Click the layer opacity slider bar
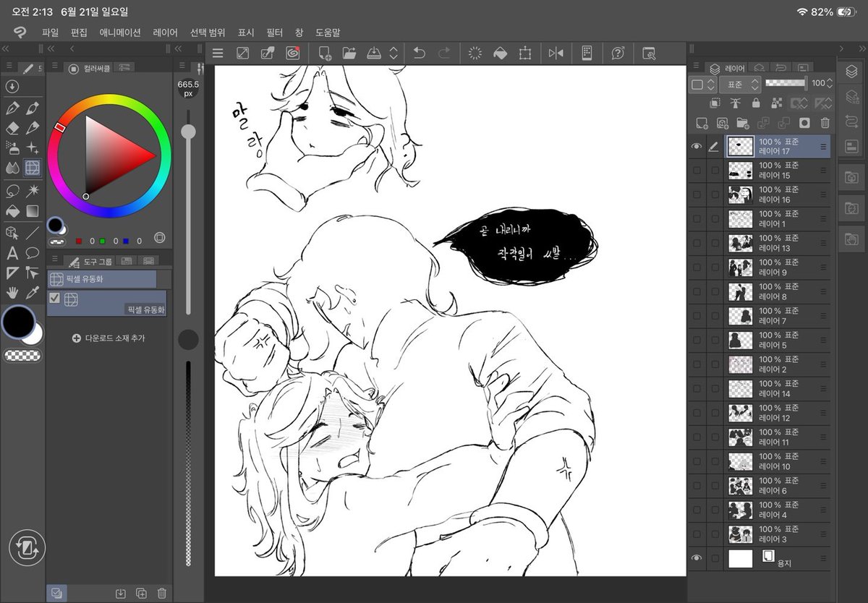 (786, 83)
